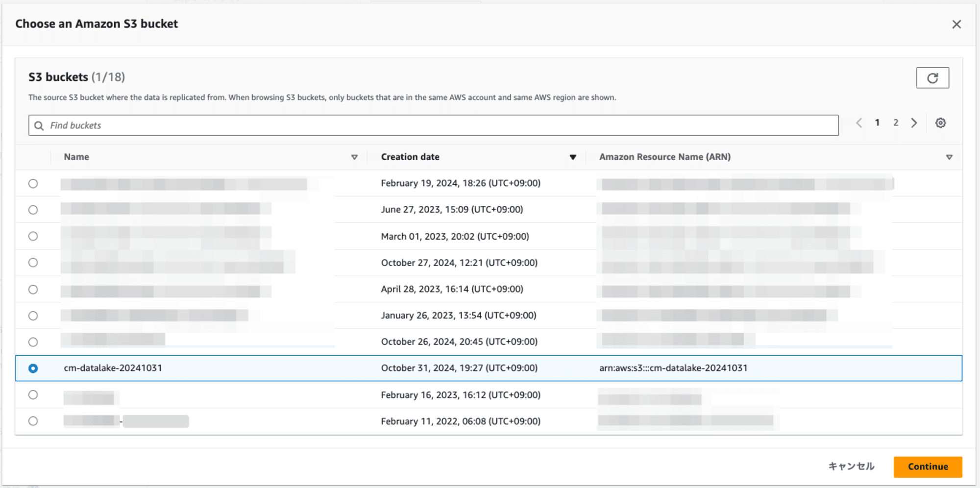Select bucket created February 19, 2024
This screenshot has height=488, width=980.
[x=33, y=184]
